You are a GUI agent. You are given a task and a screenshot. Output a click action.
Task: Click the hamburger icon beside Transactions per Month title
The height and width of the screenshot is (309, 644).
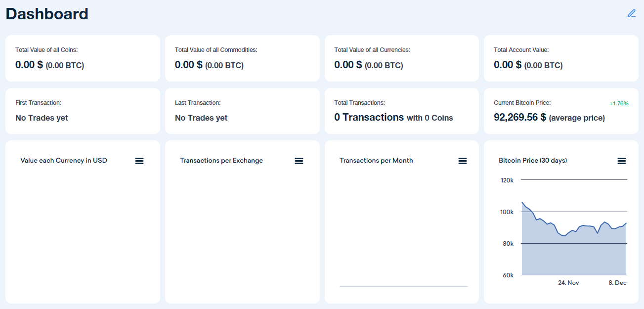463,160
